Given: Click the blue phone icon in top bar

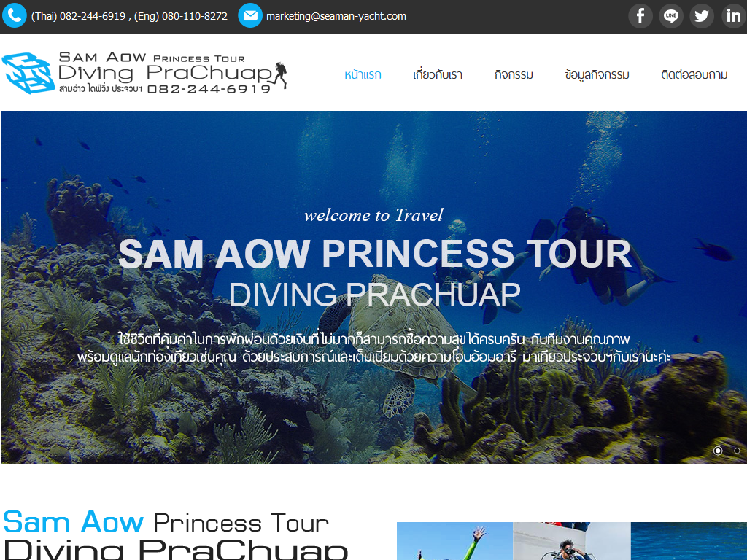Looking at the screenshot, I should pos(15,16).
